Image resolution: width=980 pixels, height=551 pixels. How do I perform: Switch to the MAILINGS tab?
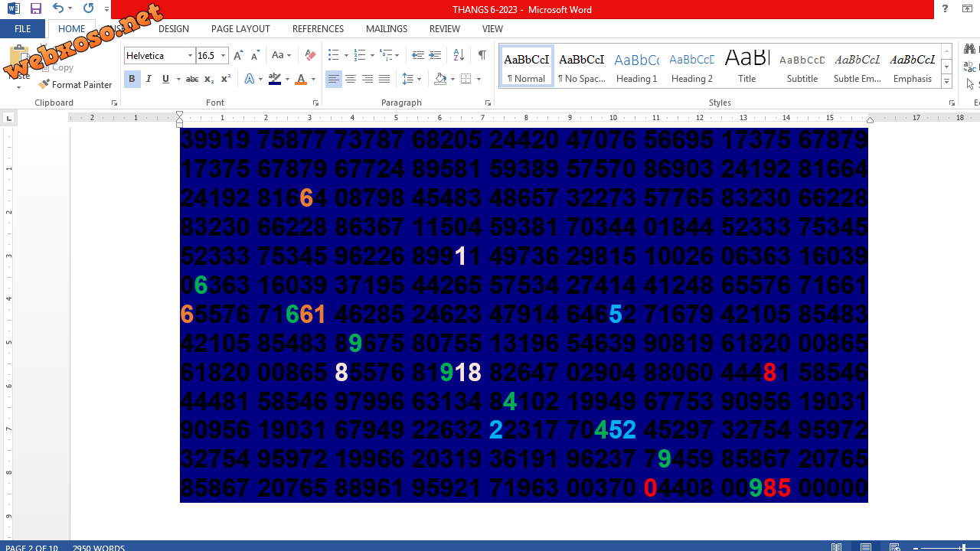point(387,29)
